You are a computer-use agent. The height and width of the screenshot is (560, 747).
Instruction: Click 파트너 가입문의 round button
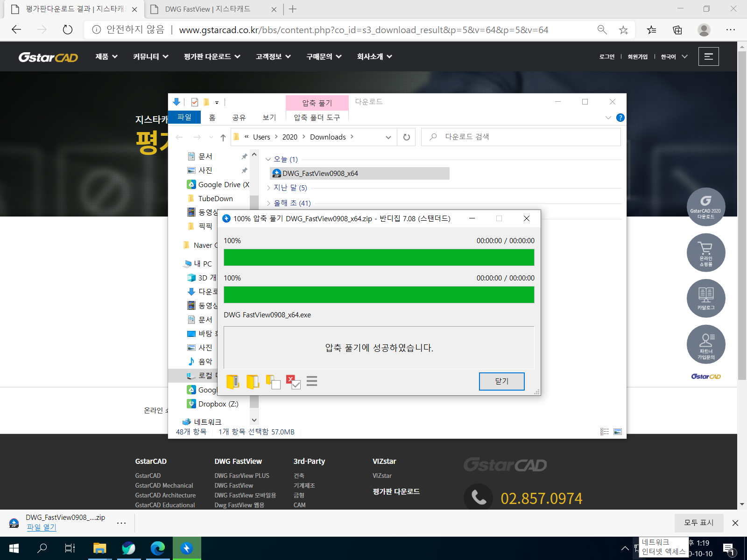click(x=706, y=344)
